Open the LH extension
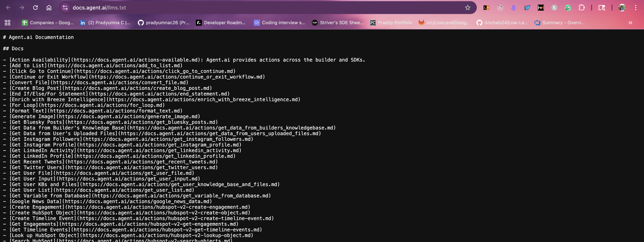This screenshot has height=242, width=644. coord(486,7)
